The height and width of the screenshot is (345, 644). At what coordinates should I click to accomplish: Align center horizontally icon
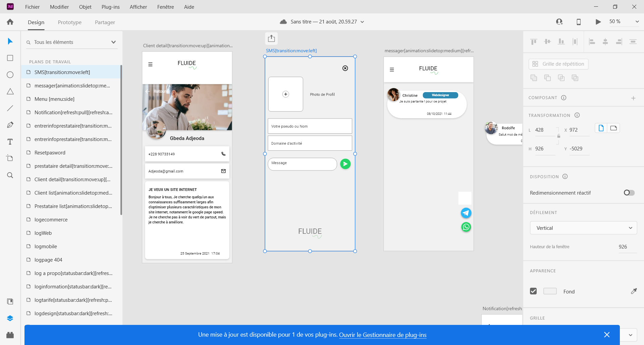[605, 42]
